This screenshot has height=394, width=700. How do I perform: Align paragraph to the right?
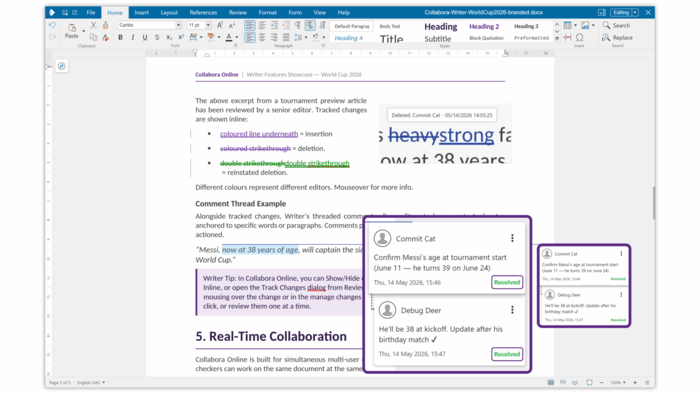click(x=274, y=37)
